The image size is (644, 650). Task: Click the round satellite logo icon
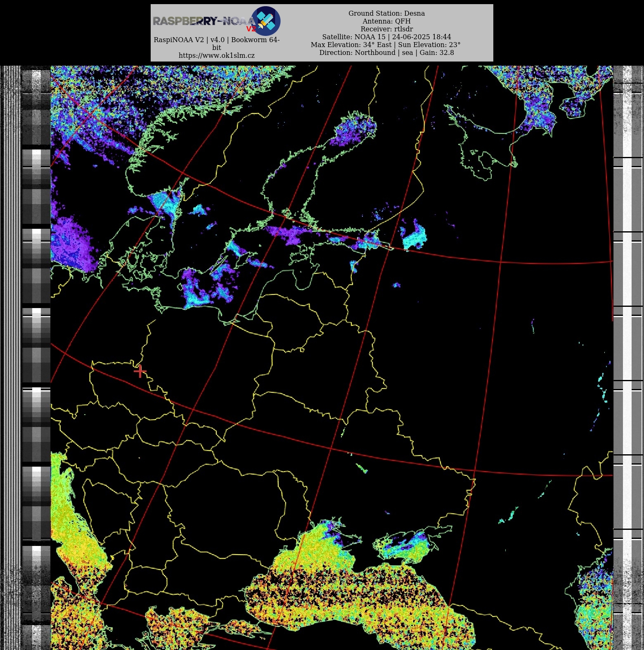[266, 21]
